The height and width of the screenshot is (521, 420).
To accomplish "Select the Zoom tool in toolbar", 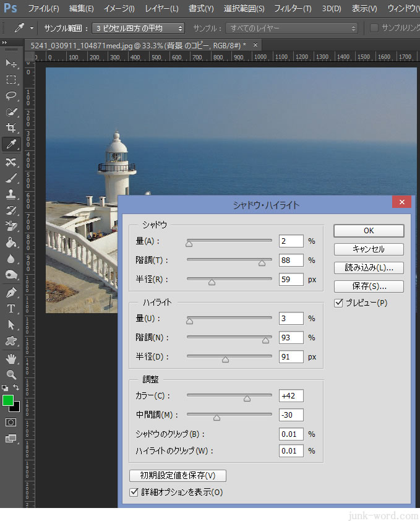I will pos(11,375).
